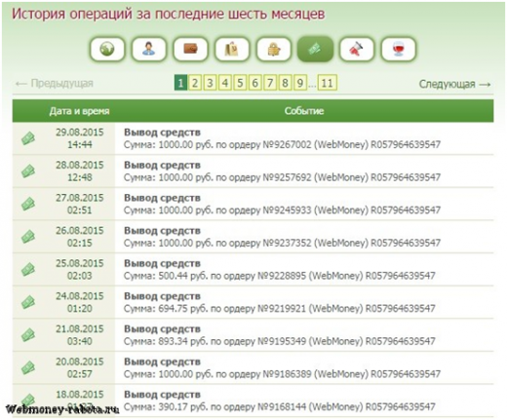Click money icon in 27.08.2015 row
This screenshot has width=507, height=420.
pyautogui.click(x=28, y=204)
